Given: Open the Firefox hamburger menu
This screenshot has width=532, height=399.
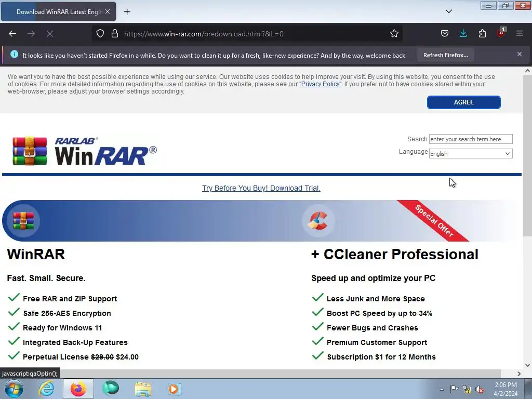Looking at the screenshot, I should (x=520, y=34).
